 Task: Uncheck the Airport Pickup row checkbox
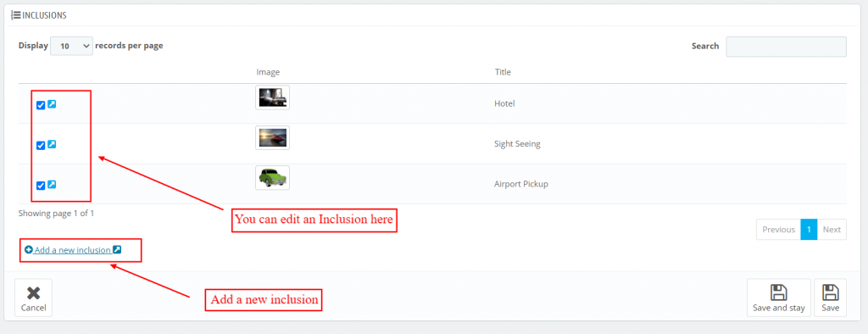tap(41, 186)
